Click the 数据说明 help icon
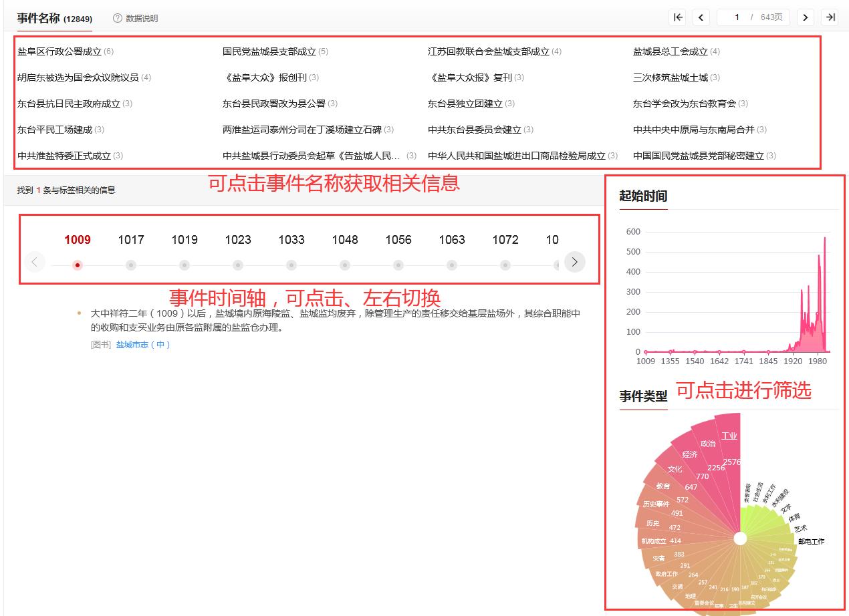Screen dimensions: 849x616 (x=118, y=18)
